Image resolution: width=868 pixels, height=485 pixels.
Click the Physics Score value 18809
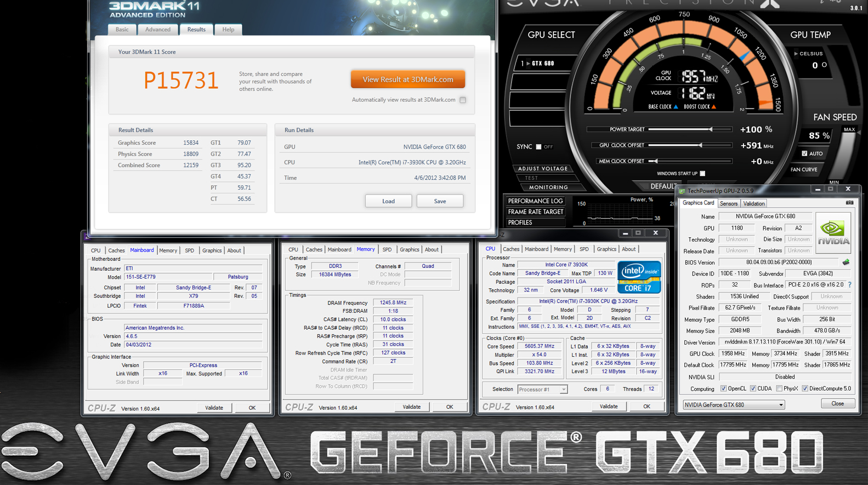coord(191,154)
